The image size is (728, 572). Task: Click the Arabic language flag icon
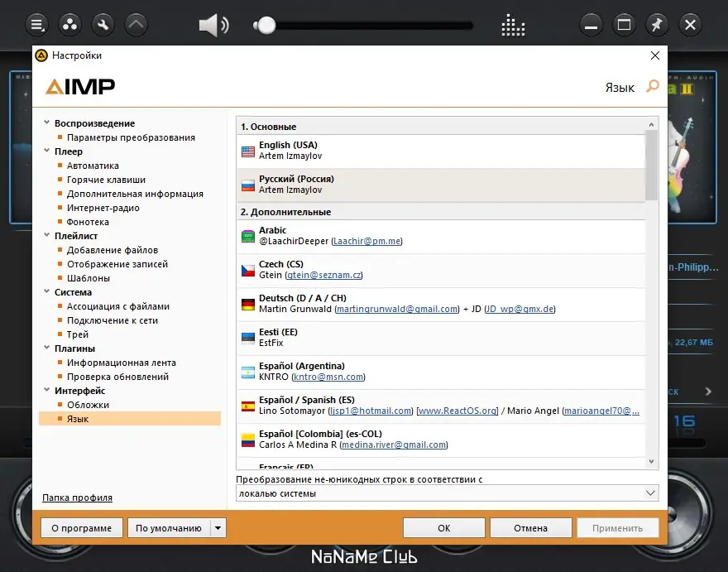pos(248,237)
